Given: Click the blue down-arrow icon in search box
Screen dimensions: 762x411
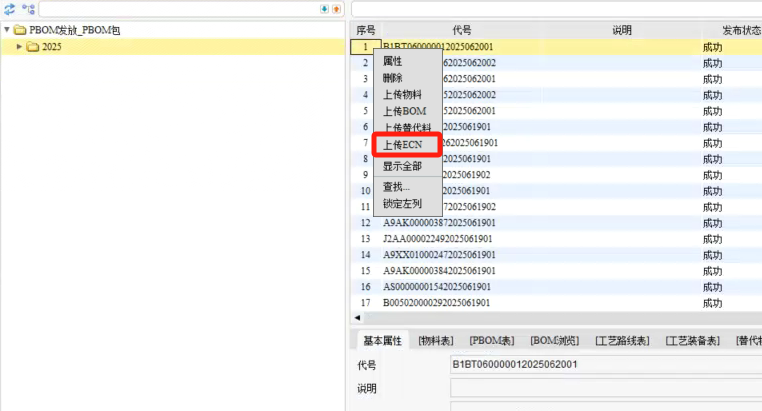Looking at the screenshot, I should point(324,9).
